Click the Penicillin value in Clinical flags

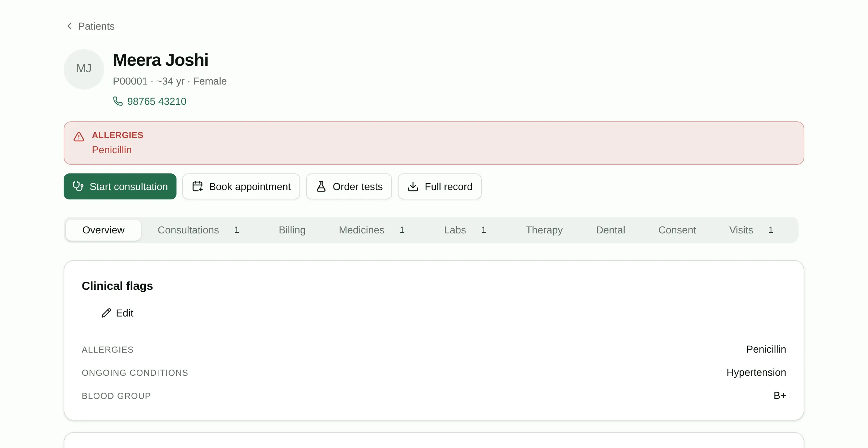[x=766, y=349]
